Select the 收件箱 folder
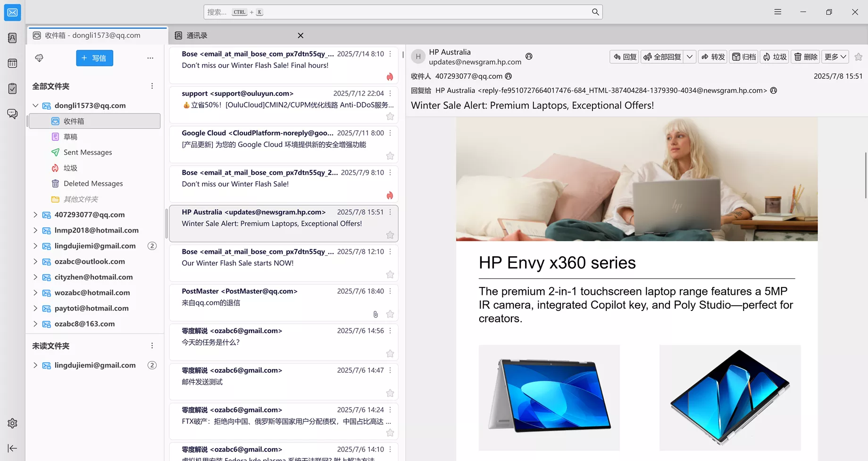 tap(95, 121)
